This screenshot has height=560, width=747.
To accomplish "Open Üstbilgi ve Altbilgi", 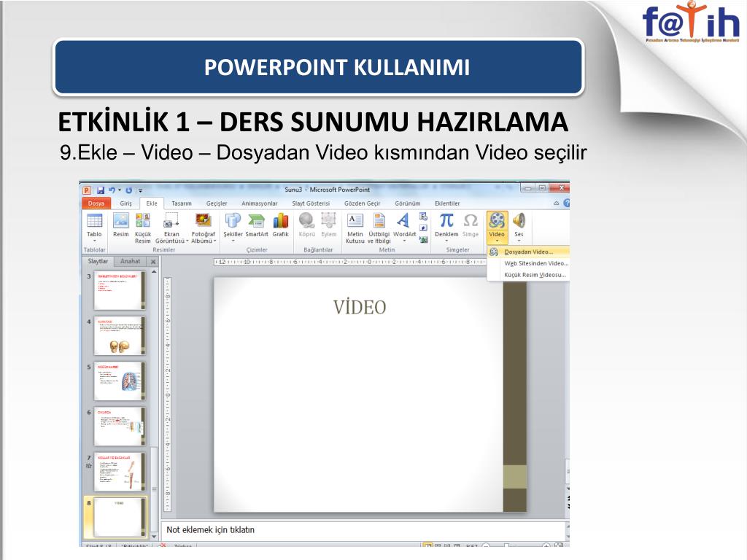I will point(379,221).
